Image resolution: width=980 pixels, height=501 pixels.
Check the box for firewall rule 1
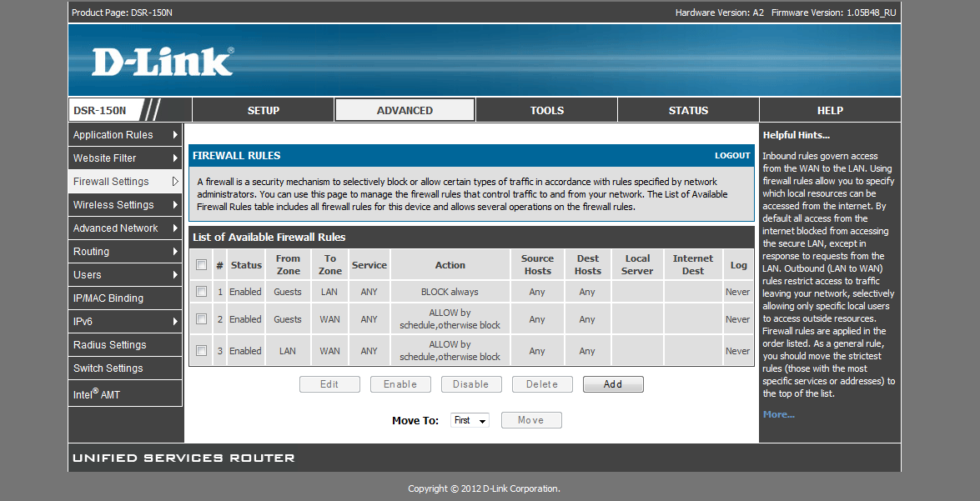[201, 292]
